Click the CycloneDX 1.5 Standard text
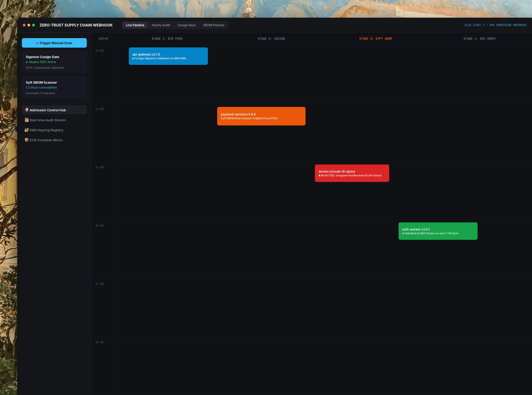Screen dimensions: 532x395 point(40,93)
